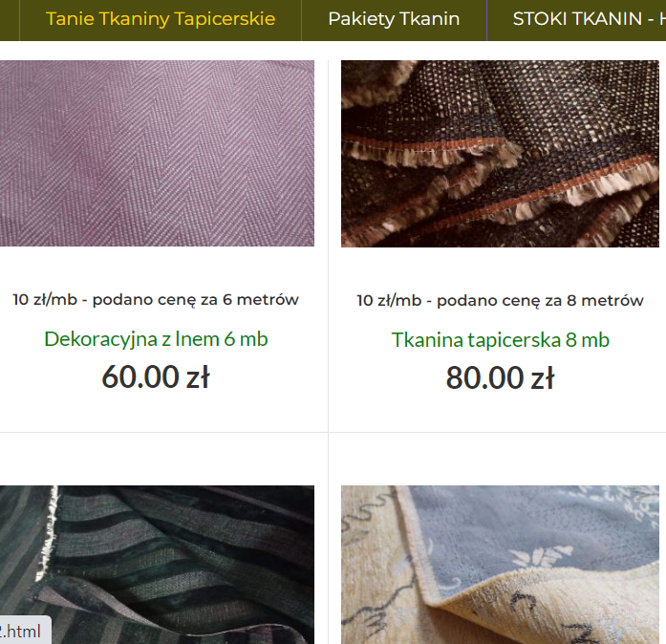This screenshot has height=644, width=666.
Task: Open the Tkanina tapicerska 8 mb product link
Action: pos(501,340)
